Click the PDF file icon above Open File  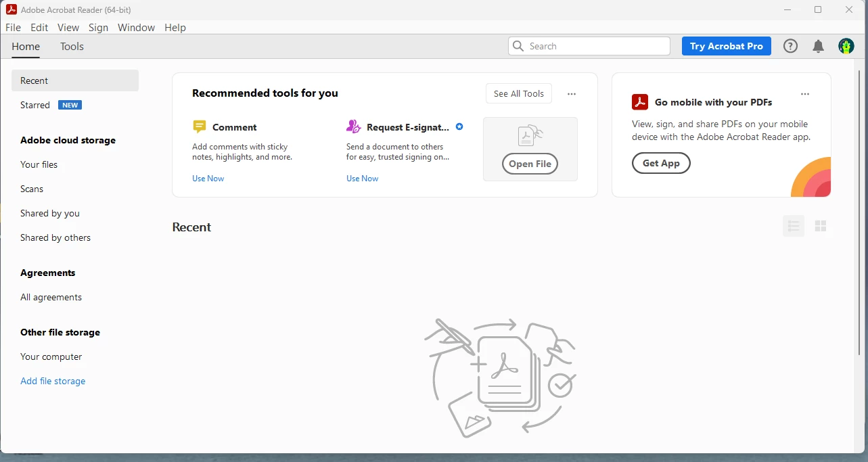click(530, 135)
